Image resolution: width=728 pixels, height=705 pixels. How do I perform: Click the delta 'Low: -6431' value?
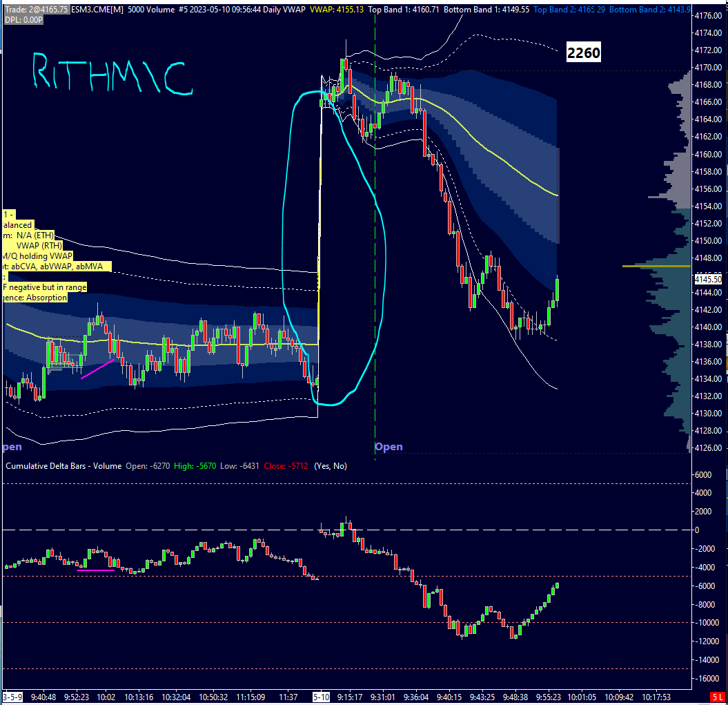pyautogui.click(x=239, y=465)
